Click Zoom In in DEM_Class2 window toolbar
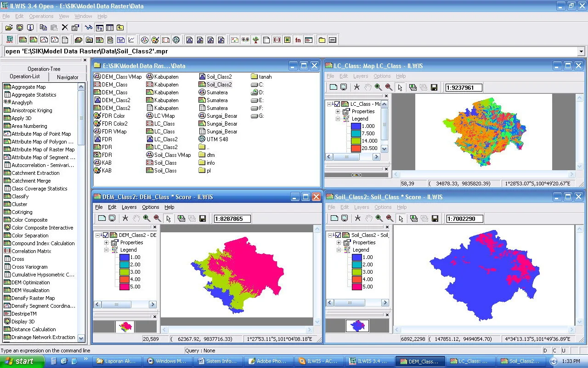This screenshot has height=368, width=588. [147, 218]
